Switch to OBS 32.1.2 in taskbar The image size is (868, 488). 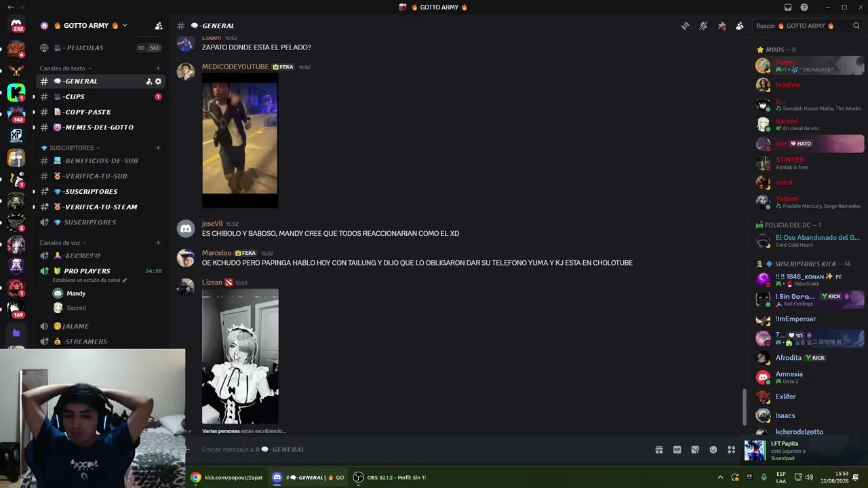click(390, 477)
